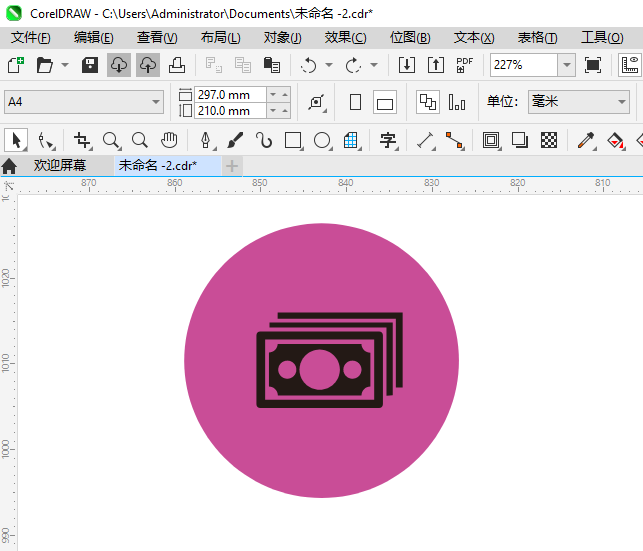Click the cloud download icon
The image size is (643, 551).
click(119, 65)
